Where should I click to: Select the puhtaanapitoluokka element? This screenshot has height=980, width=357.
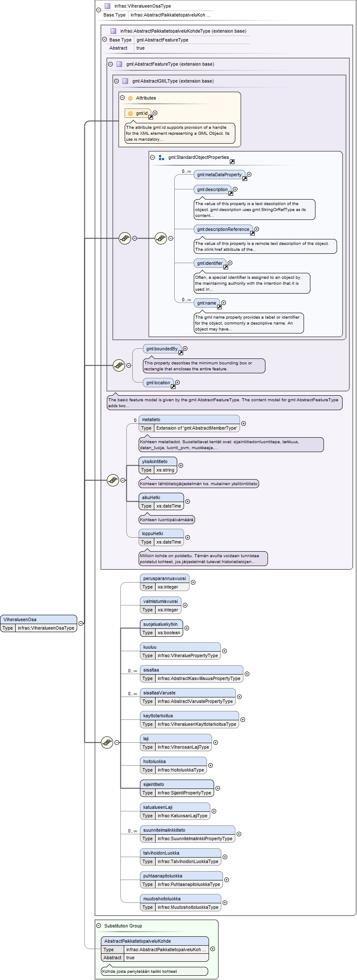tap(181, 880)
